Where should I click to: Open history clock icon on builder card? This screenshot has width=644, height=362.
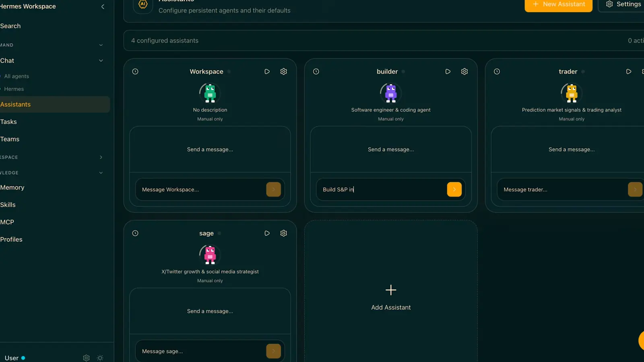[x=316, y=72]
